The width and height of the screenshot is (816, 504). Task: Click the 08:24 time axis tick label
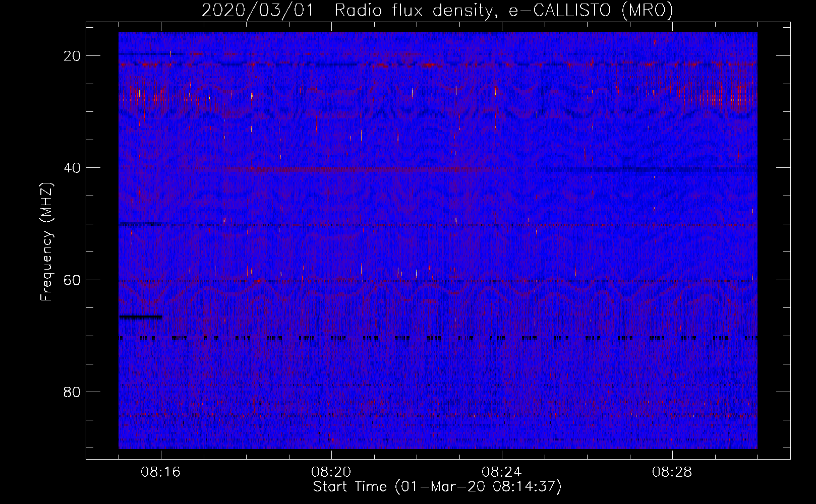tap(502, 472)
